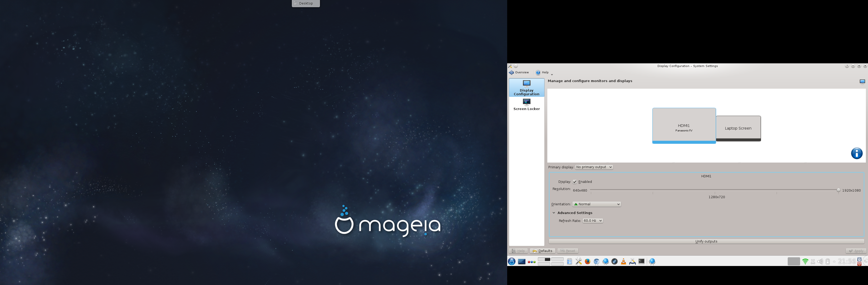Viewport: 868px width, 285px height.
Task: Switch to the third virtual desktop in pager
Action: point(544,264)
